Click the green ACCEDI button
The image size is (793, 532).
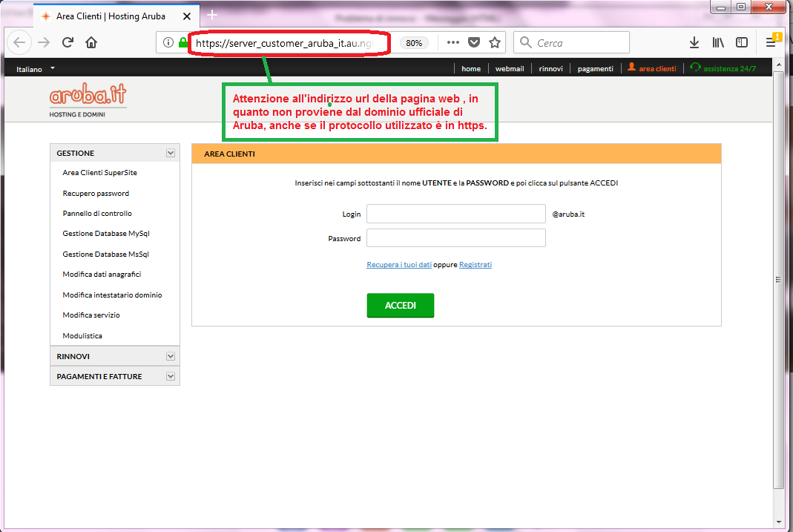tap(401, 306)
